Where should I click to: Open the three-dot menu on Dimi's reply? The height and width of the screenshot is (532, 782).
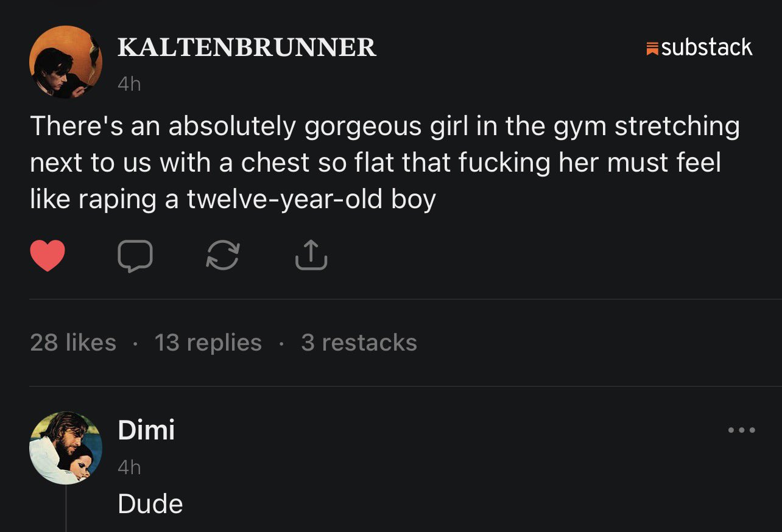(742, 430)
